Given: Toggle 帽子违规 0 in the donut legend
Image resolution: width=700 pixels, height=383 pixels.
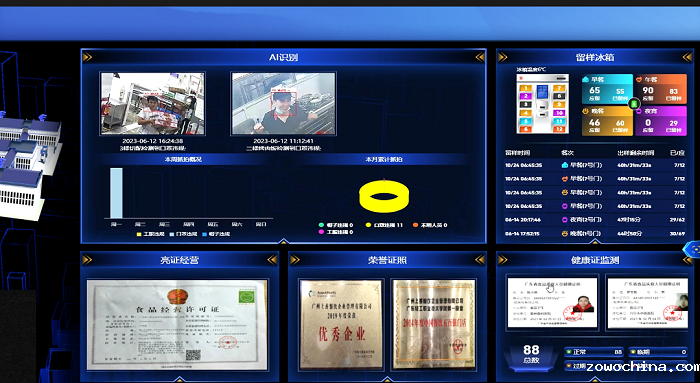Looking at the screenshot, I should click(336, 225).
